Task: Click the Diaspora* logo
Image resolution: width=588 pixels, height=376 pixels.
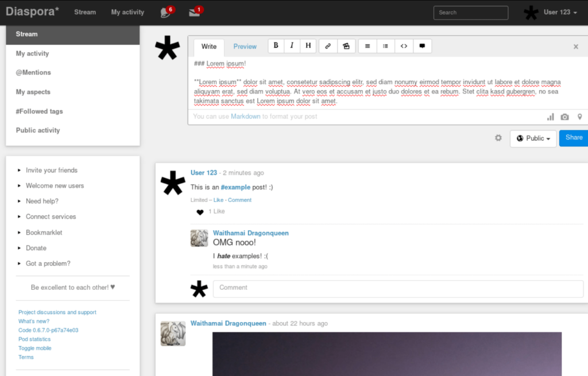Action: 32,11
